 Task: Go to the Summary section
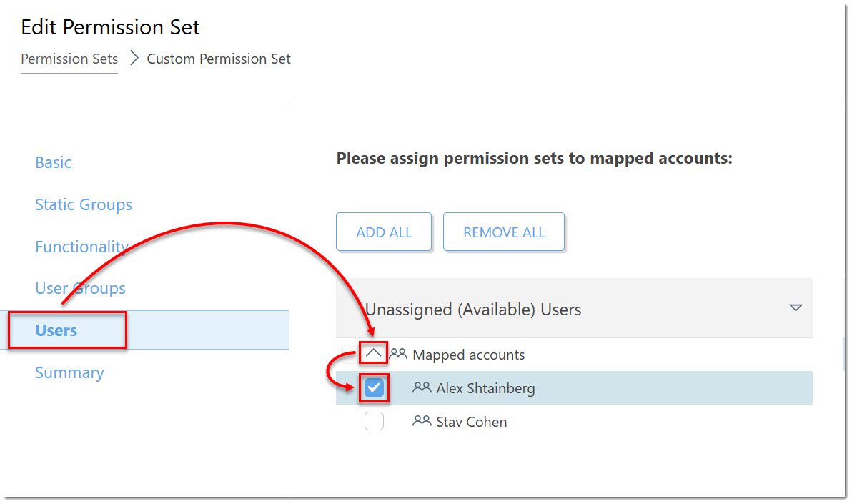(x=69, y=372)
